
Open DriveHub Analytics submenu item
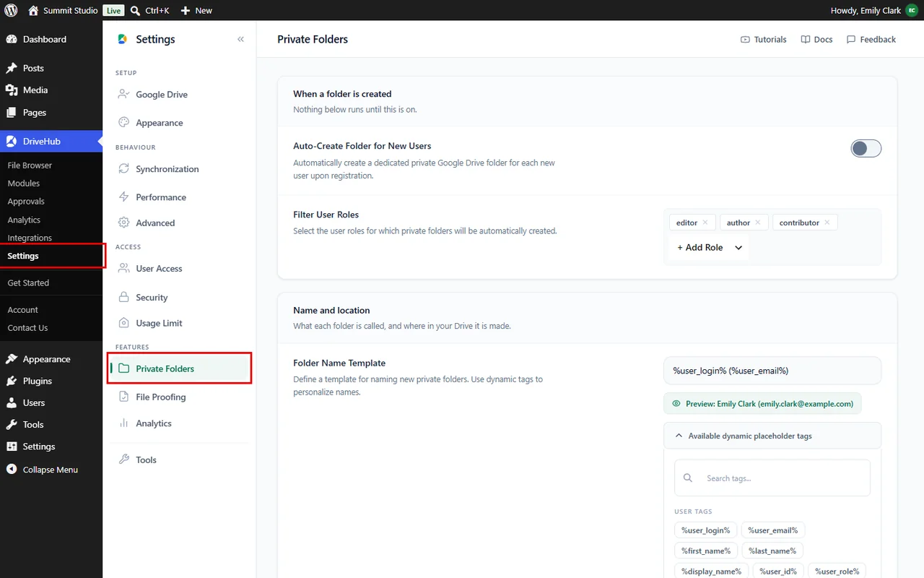click(x=24, y=220)
